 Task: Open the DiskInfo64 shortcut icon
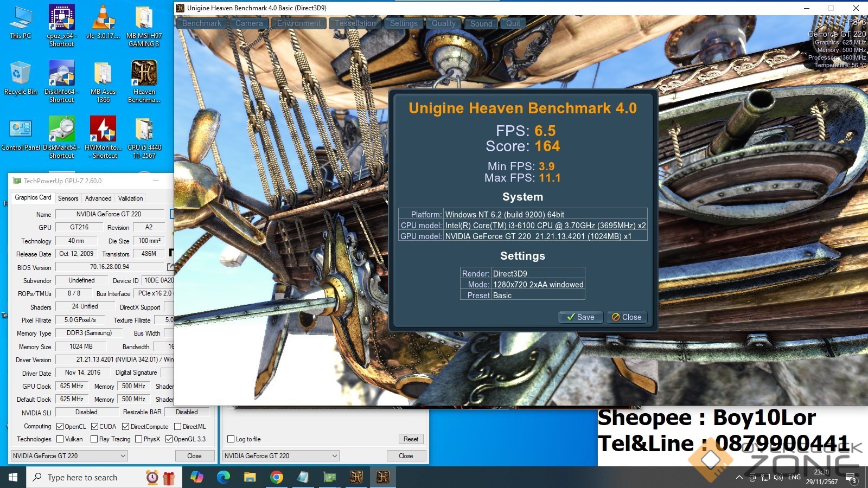[x=61, y=74]
